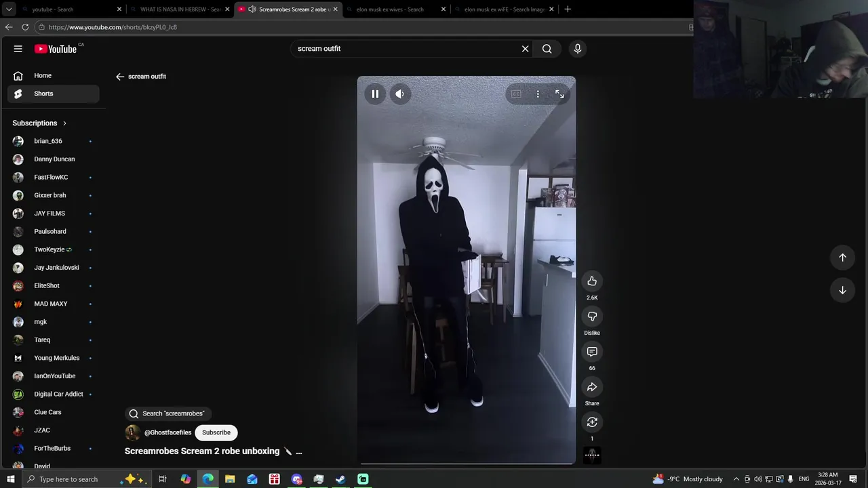The width and height of the screenshot is (868, 488).
Task: Open the @Ghostfacefiles channel
Action: pos(167,432)
